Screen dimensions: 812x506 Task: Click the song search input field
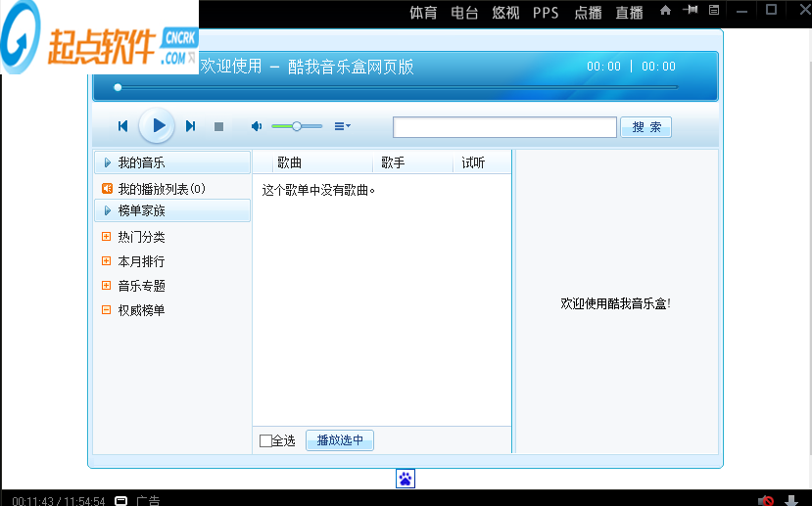pyautogui.click(x=504, y=127)
